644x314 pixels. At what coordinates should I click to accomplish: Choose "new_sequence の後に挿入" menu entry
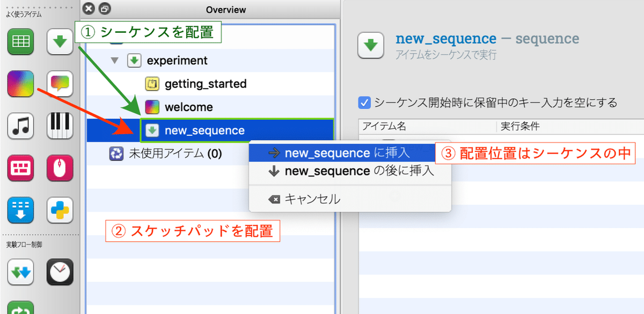click(x=350, y=171)
